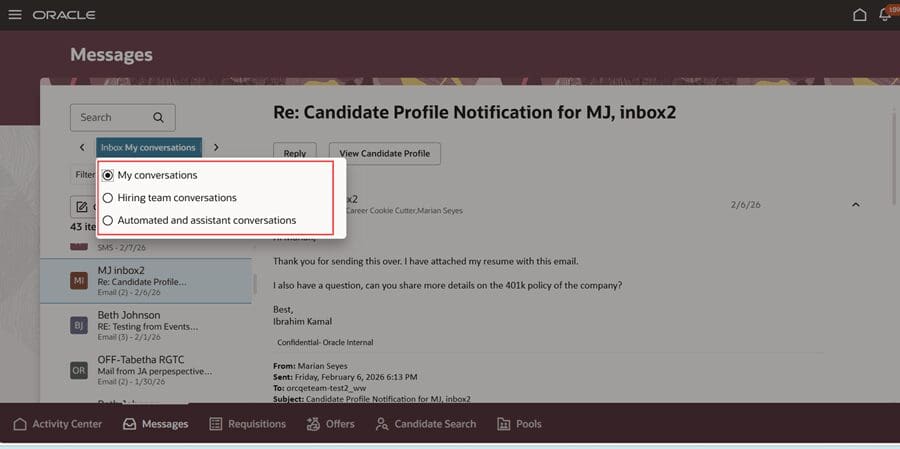Screen dimensions: 900x449
Task: Open the hamburger navigation menu
Action: [x=15, y=15]
